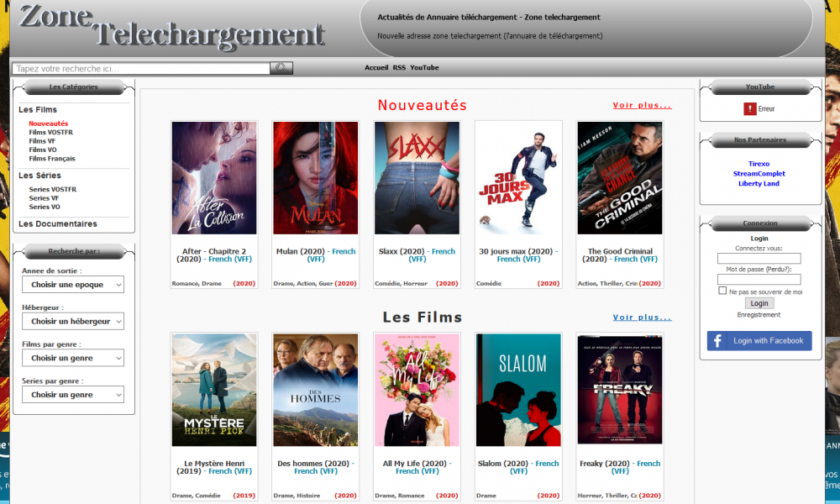This screenshot has height=504, width=840.
Task: Open the Liberty Land partner link
Action: click(759, 184)
